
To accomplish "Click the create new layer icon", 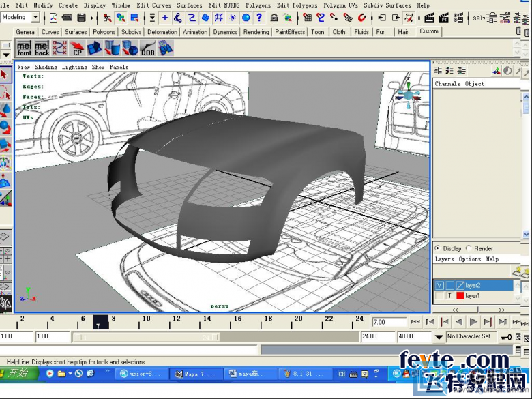I will point(517,271).
